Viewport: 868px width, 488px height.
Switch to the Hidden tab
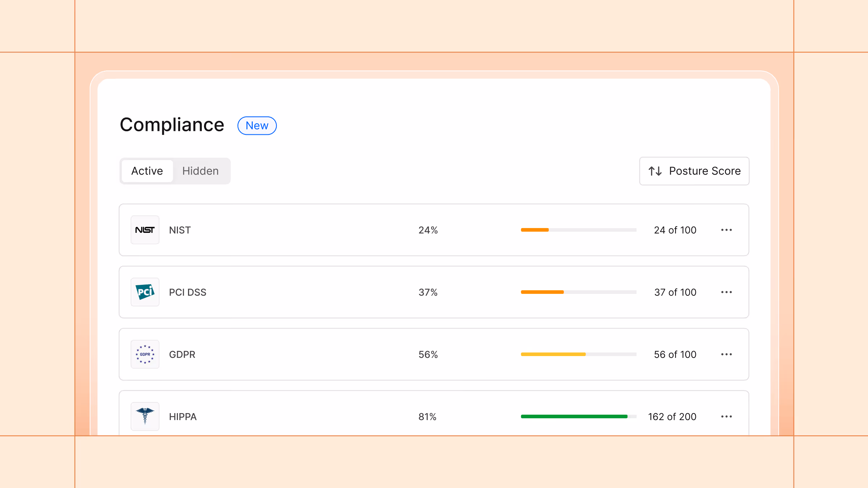tap(200, 171)
